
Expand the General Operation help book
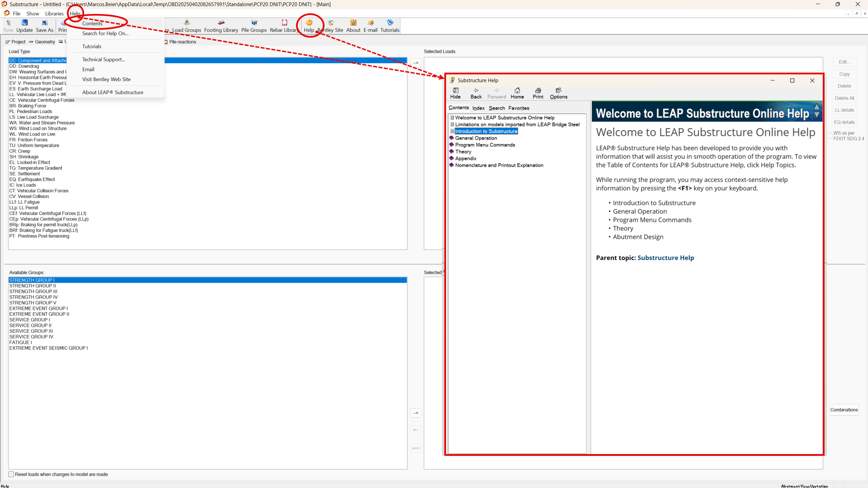(451, 138)
